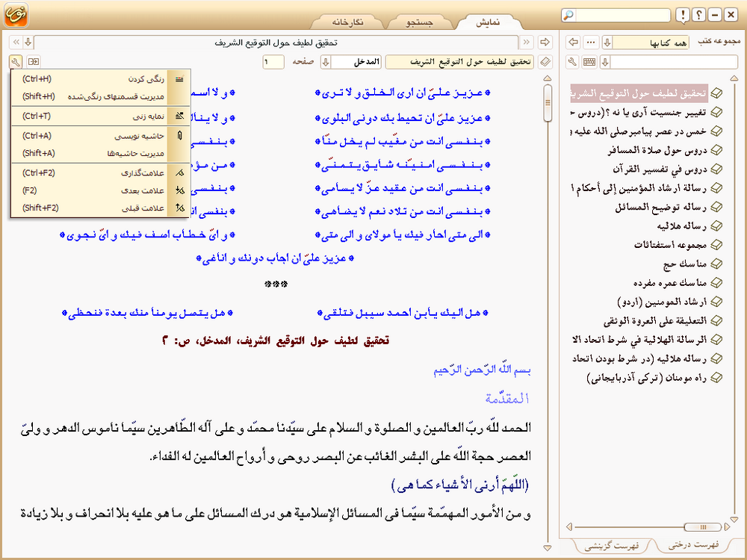Viewport: 747px width, 560px height.
Task: Click the ellipsis button in book panel
Action: [x=591, y=42]
